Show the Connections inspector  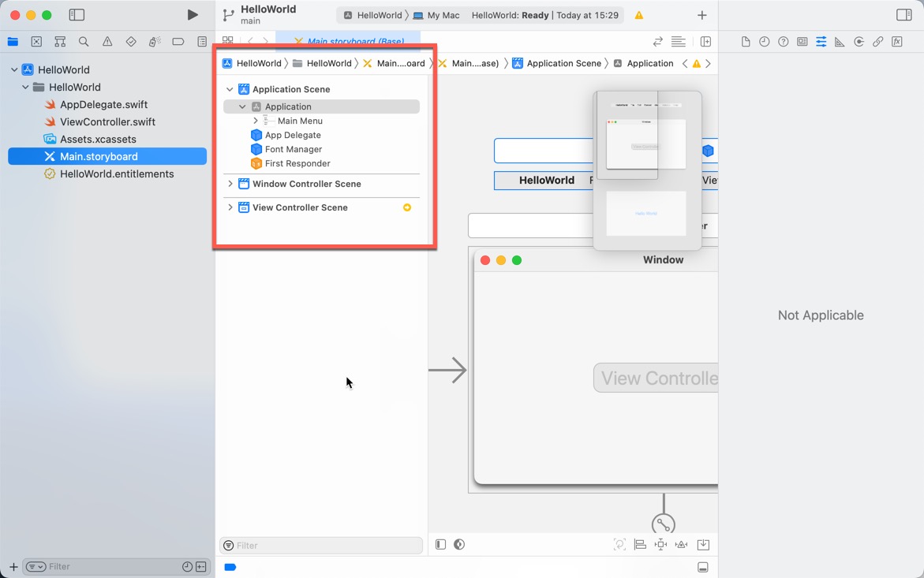[859, 41]
